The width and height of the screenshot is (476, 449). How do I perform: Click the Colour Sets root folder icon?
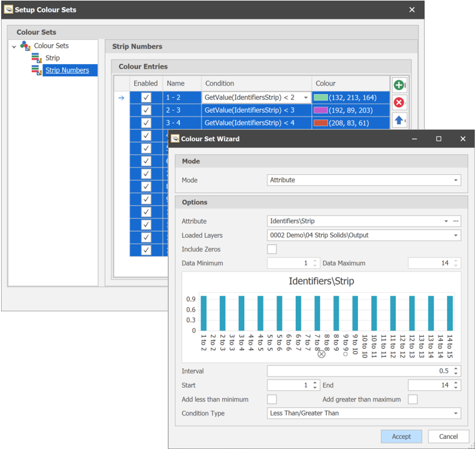[25, 45]
